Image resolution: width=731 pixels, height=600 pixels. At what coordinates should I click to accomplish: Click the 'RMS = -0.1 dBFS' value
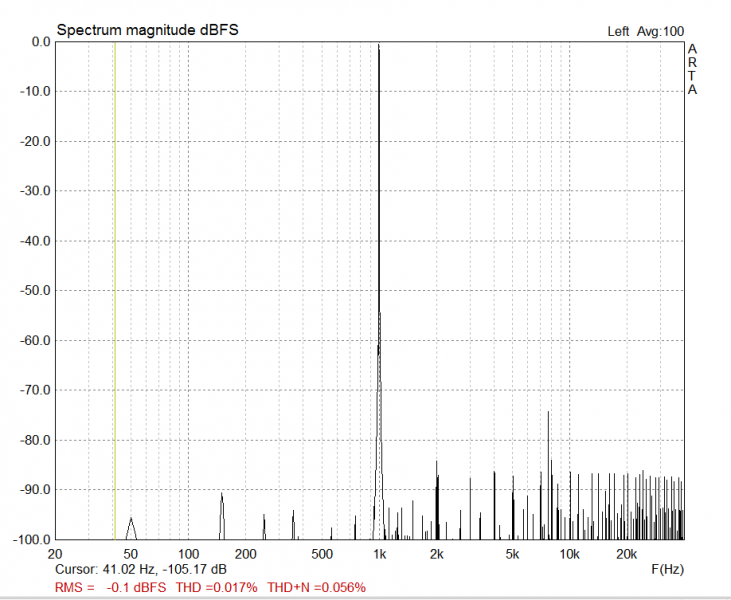pos(110,587)
